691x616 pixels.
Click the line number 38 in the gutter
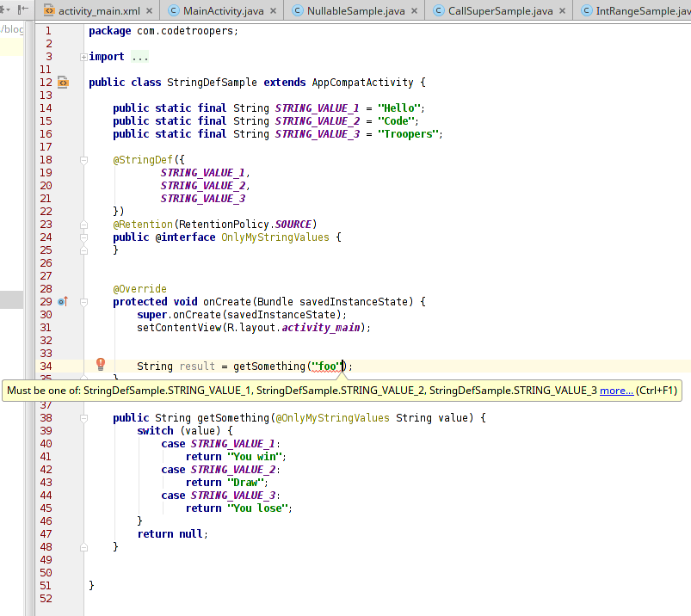click(x=46, y=418)
